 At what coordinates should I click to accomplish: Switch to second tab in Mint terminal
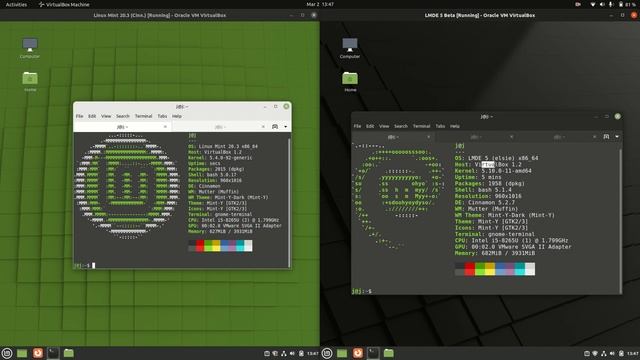pyautogui.click(x=220, y=127)
